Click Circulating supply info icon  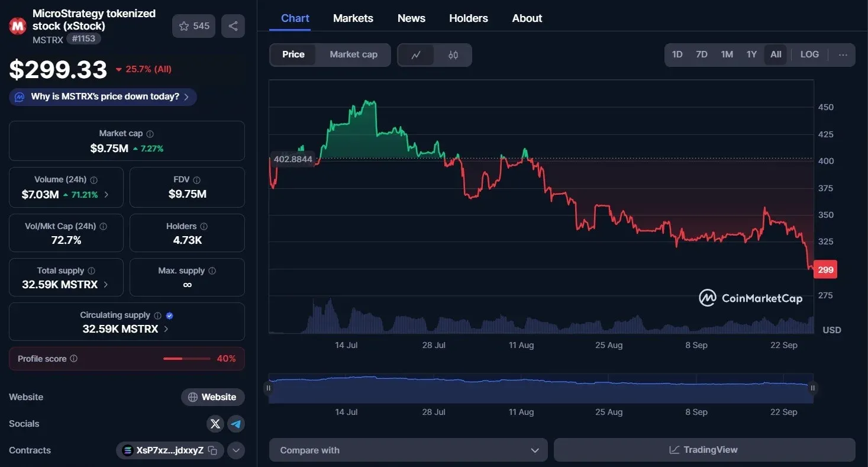(157, 315)
